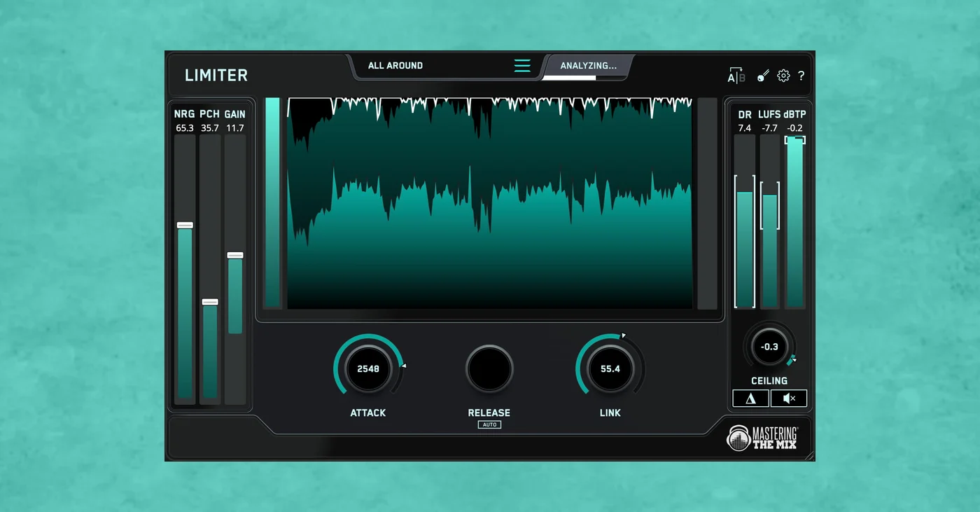Toggle the AUTO release switch

[489, 424]
